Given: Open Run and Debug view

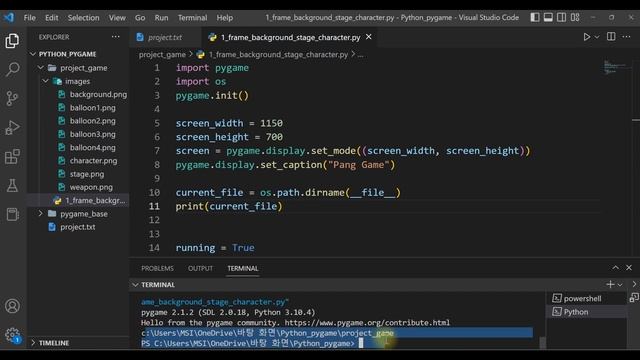Looking at the screenshot, I should [12, 127].
